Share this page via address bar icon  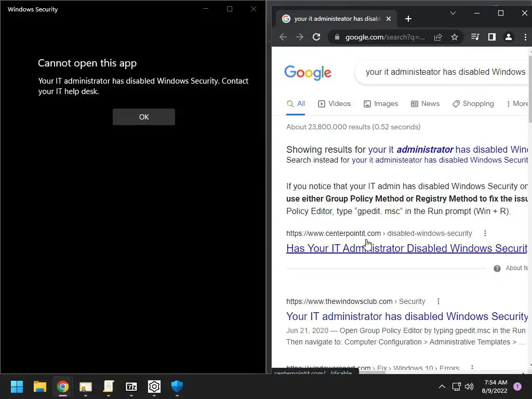[x=438, y=37]
